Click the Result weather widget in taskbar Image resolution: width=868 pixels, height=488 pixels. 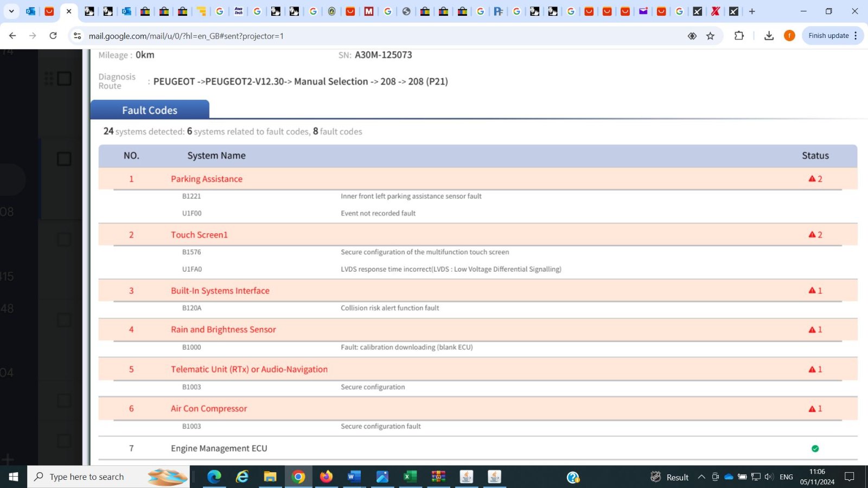[x=669, y=477]
